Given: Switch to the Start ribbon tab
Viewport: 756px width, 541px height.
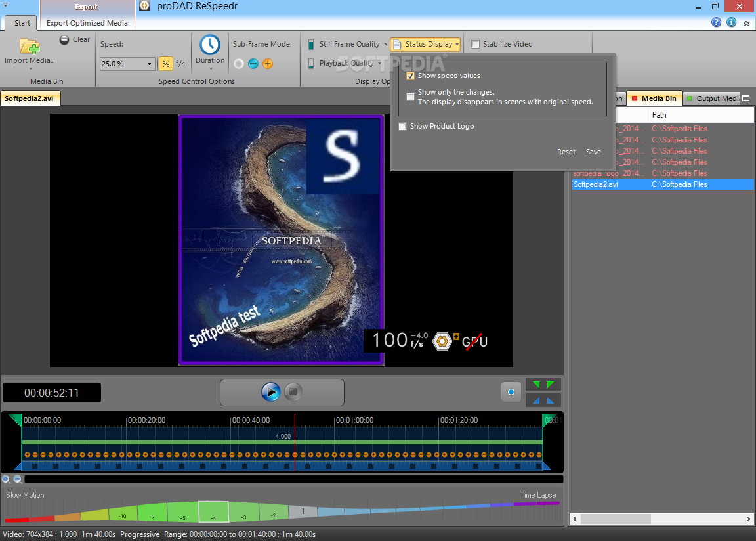Looking at the screenshot, I should coord(22,23).
